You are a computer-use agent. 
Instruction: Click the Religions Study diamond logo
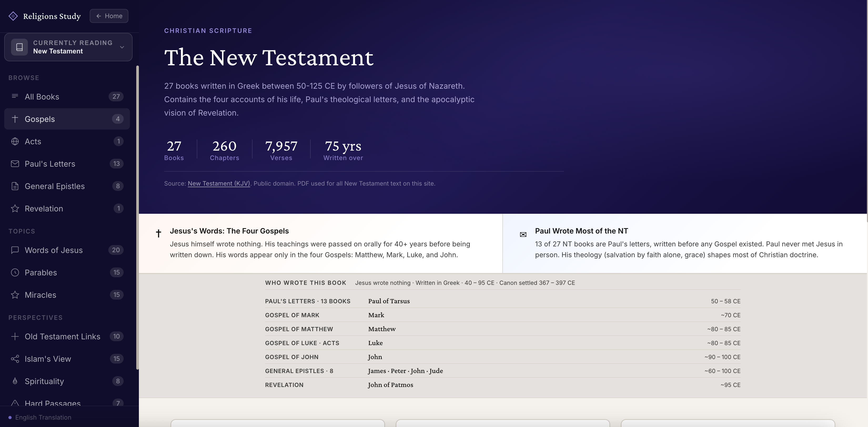[13, 16]
